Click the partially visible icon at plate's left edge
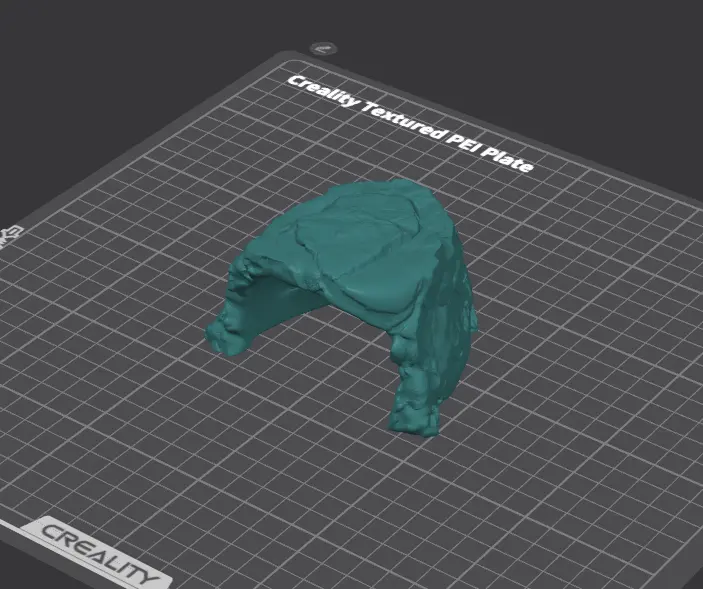Viewport: 703px width, 589px height. (x=10, y=236)
